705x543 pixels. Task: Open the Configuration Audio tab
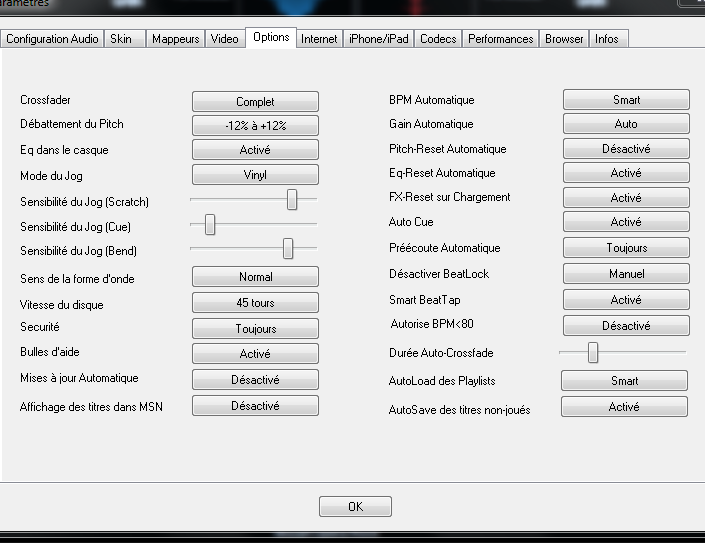coord(52,39)
